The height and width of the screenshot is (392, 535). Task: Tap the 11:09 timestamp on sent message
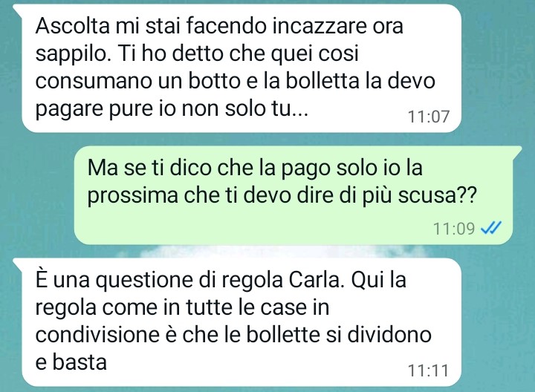[x=454, y=229]
